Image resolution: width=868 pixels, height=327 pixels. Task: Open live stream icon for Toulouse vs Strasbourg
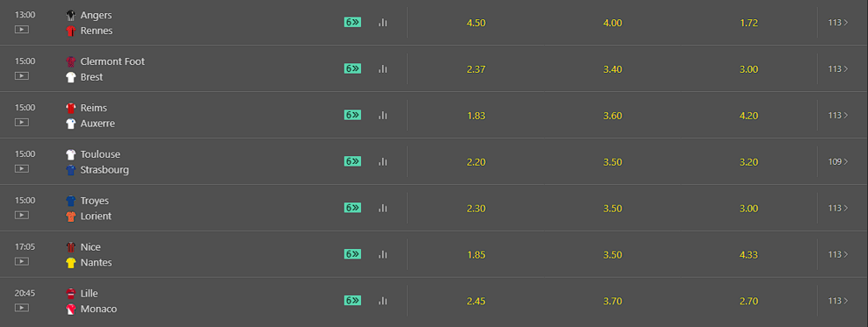22,169
